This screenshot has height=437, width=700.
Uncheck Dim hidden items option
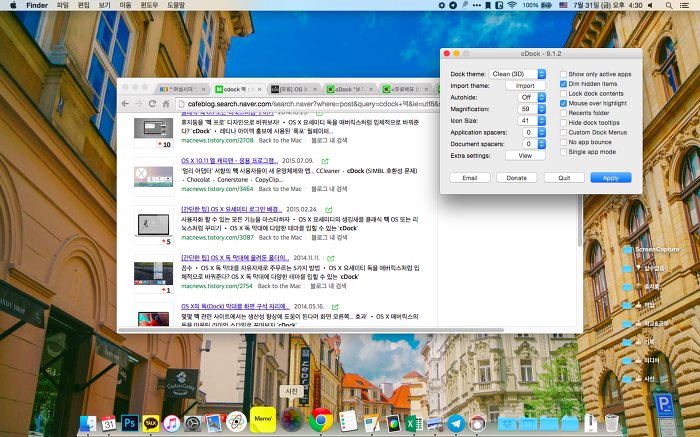point(565,85)
